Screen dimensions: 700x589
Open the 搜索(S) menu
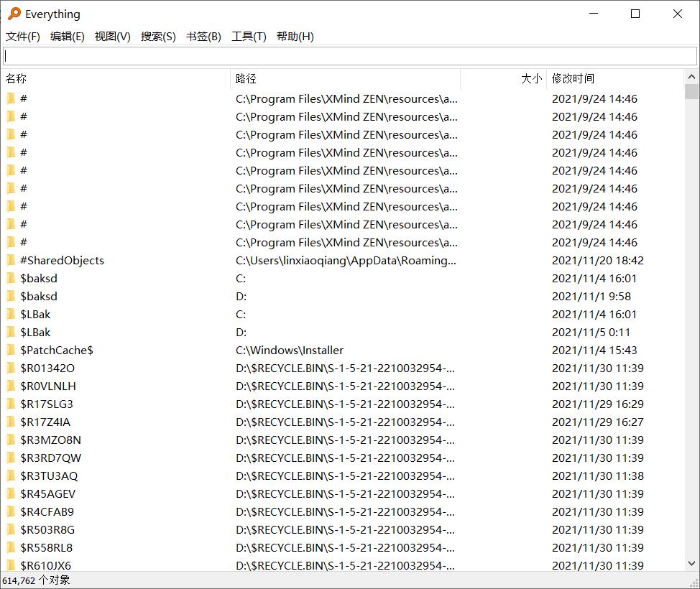tap(158, 36)
